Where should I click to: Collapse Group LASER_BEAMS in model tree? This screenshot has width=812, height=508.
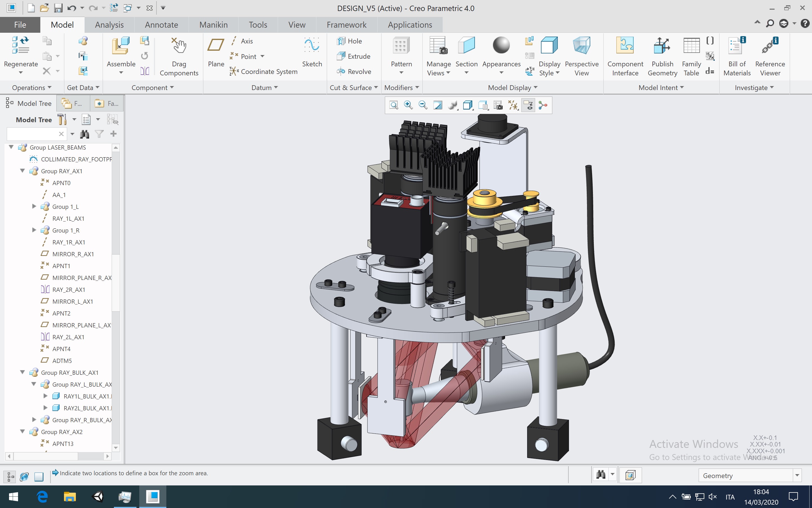11,147
